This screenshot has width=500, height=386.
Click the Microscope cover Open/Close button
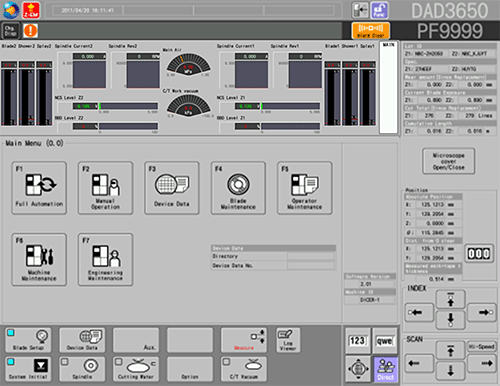pos(449,161)
